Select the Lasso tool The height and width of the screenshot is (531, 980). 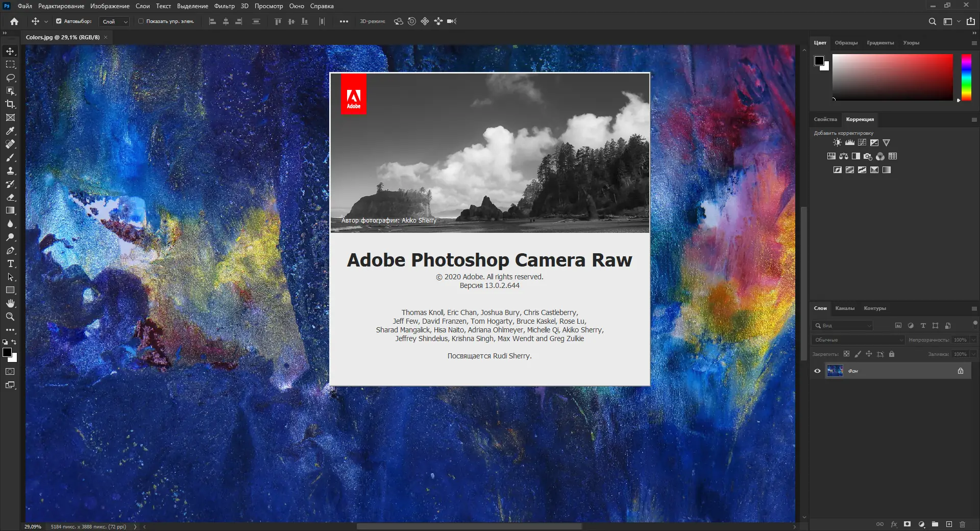point(10,78)
